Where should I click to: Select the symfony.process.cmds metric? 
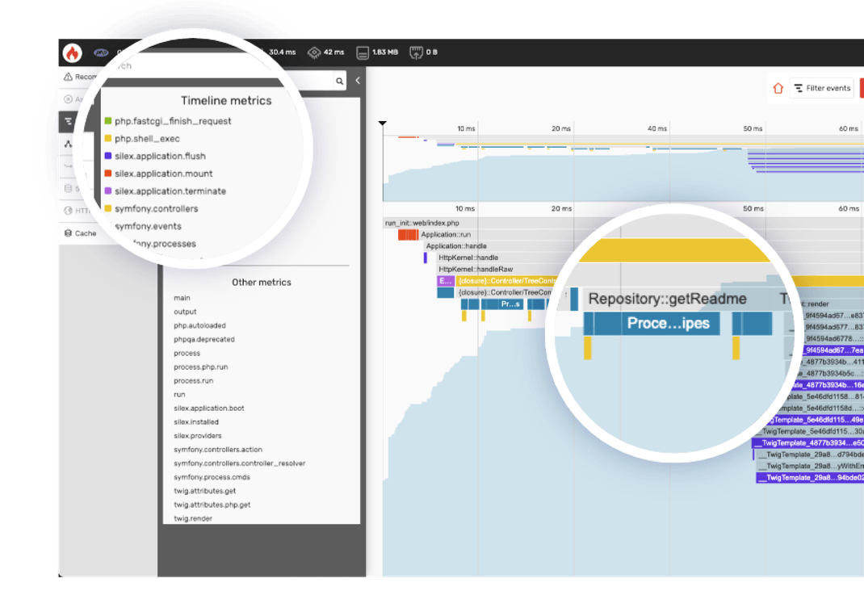212,477
